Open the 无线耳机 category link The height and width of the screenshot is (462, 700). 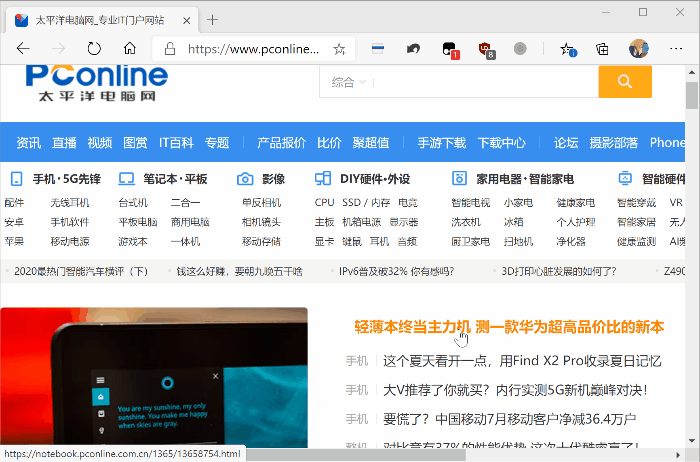(70, 203)
